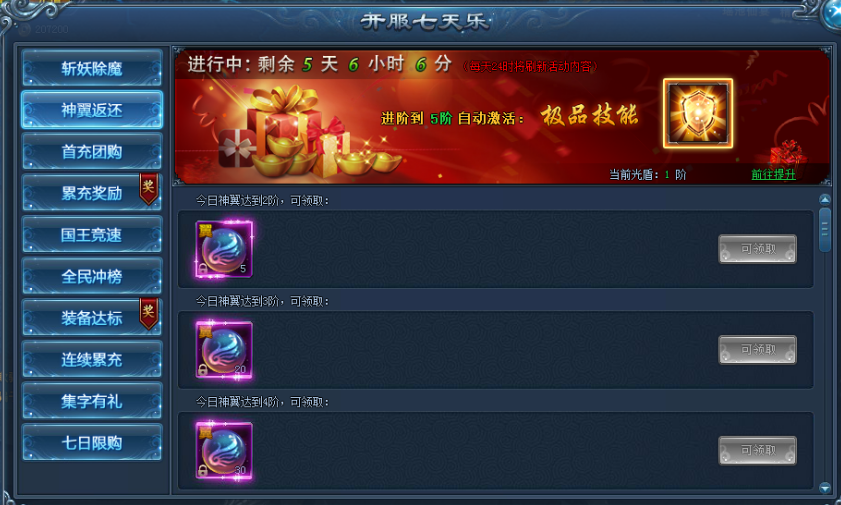The image size is (841, 505).
Task: Click the golden shield skill icon in banner
Action: coord(698,113)
